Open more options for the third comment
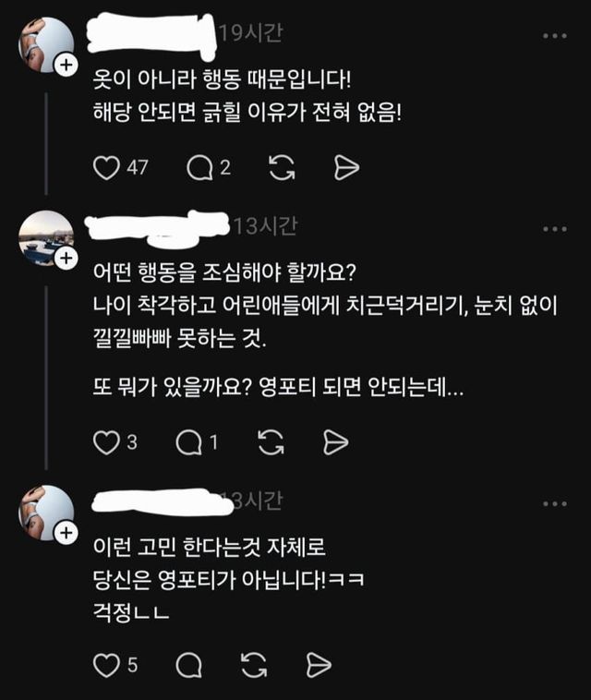Screen dimensions: 591x700 pos(554,503)
